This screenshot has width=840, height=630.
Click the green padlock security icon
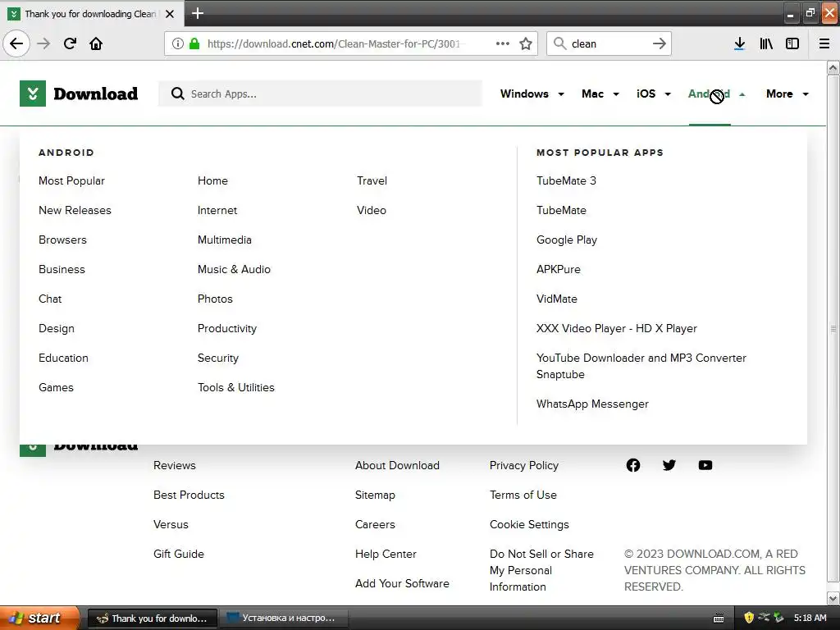194,43
